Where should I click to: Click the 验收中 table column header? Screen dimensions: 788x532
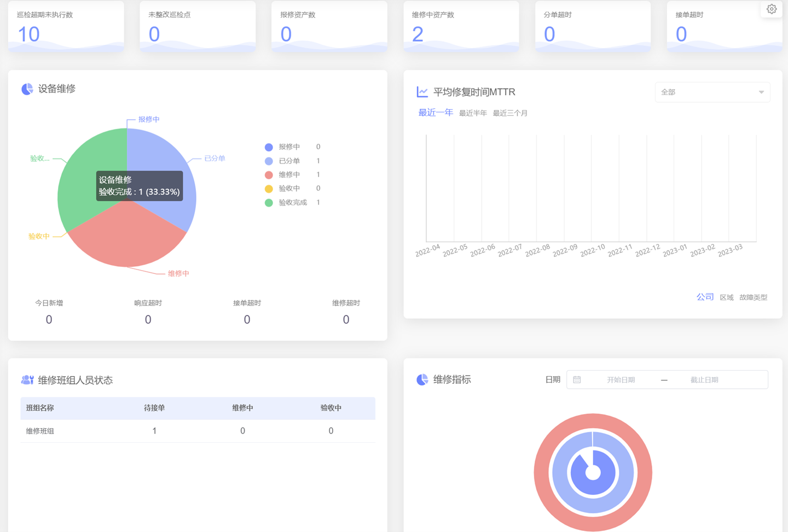(x=331, y=408)
